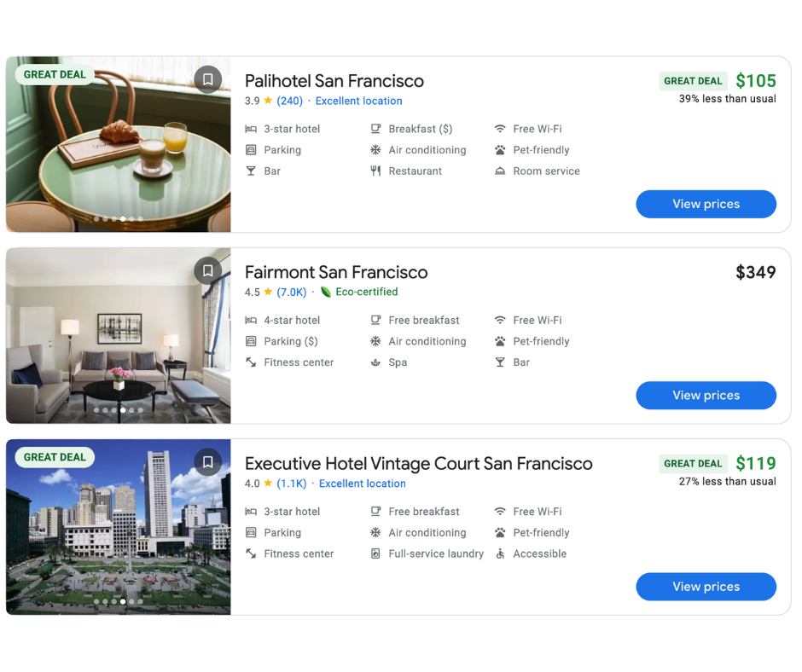Click Fairmont's Bar glass icon
The height and width of the screenshot is (672, 802).
[500, 362]
